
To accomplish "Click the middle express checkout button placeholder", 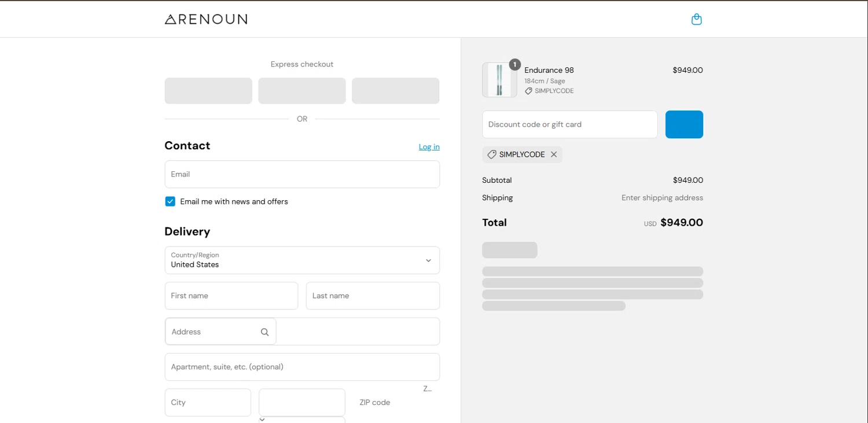I will click(x=302, y=91).
